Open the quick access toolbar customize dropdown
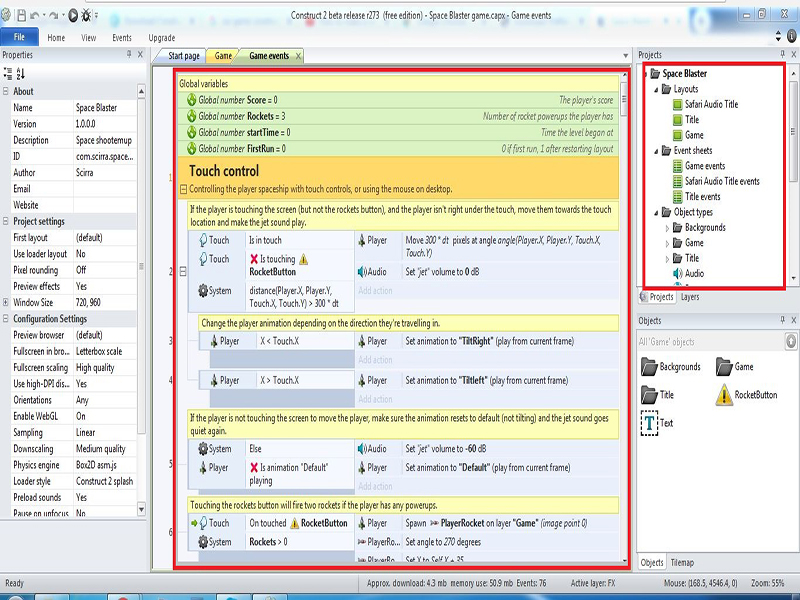 coord(96,16)
